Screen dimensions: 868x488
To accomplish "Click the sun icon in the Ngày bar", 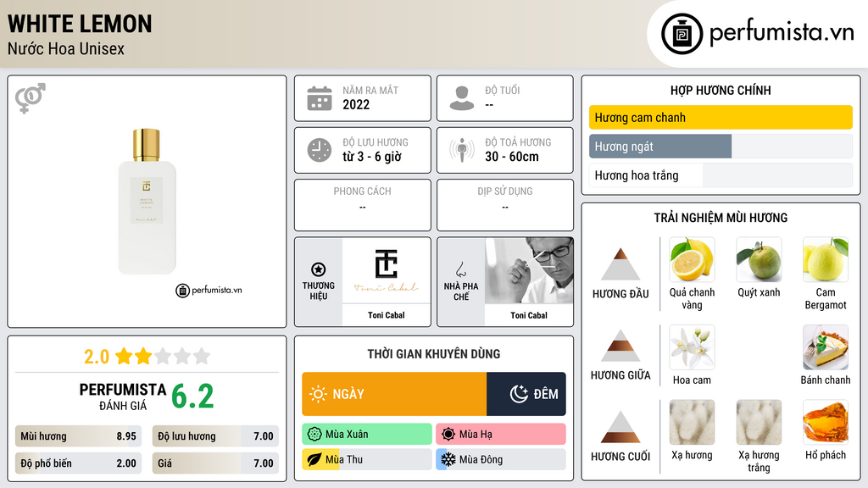I will pyautogui.click(x=319, y=394).
